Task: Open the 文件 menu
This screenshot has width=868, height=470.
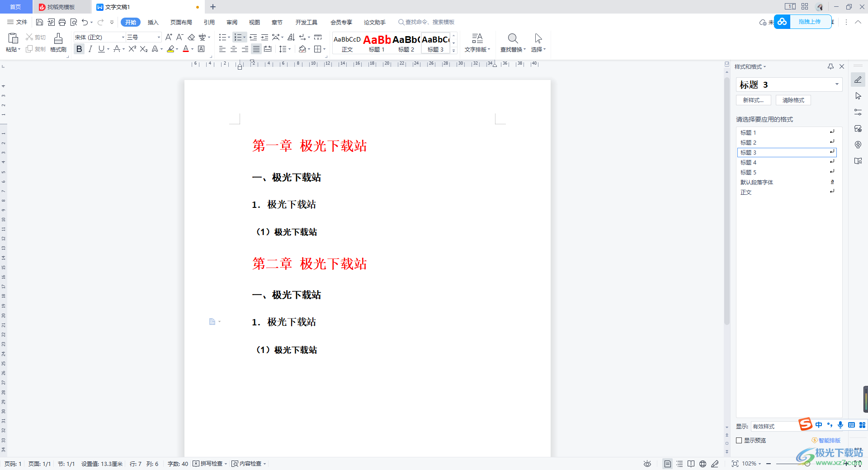Action: [17, 22]
